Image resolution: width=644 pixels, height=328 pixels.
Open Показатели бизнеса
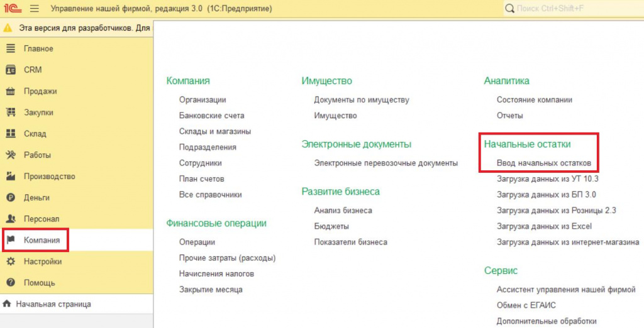pyautogui.click(x=350, y=242)
